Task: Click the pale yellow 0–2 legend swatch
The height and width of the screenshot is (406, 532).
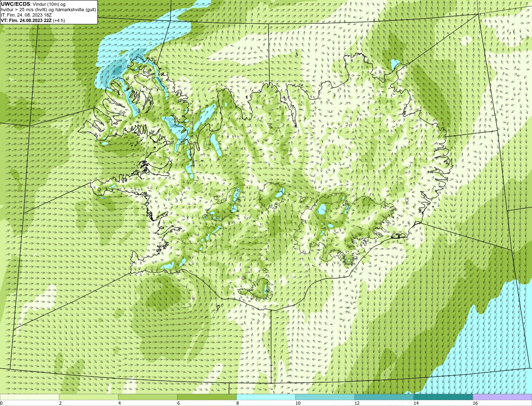Action: coord(30,397)
